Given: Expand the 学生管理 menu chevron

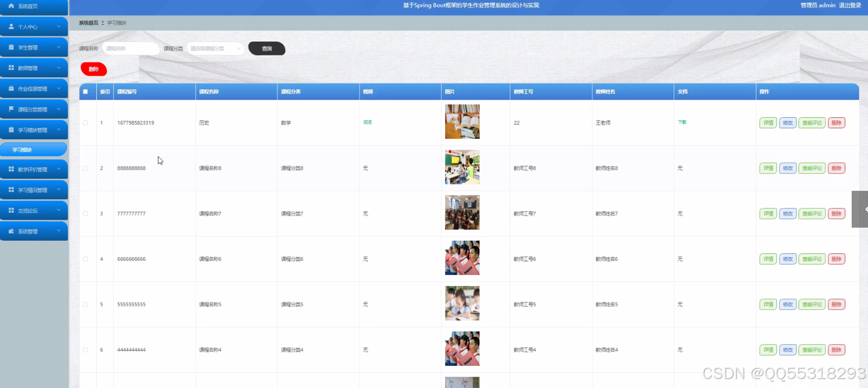Looking at the screenshot, I should tap(58, 47).
